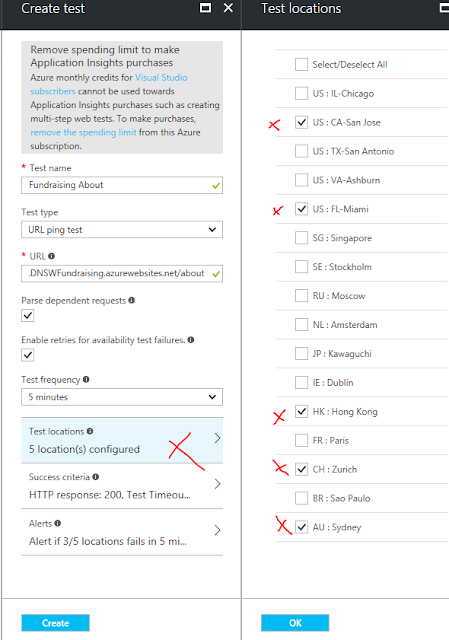The height and width of the screenshot is (640, 449).
Task: Toggle the Select/Deselect All checkbox
Action: click(301, 64)
